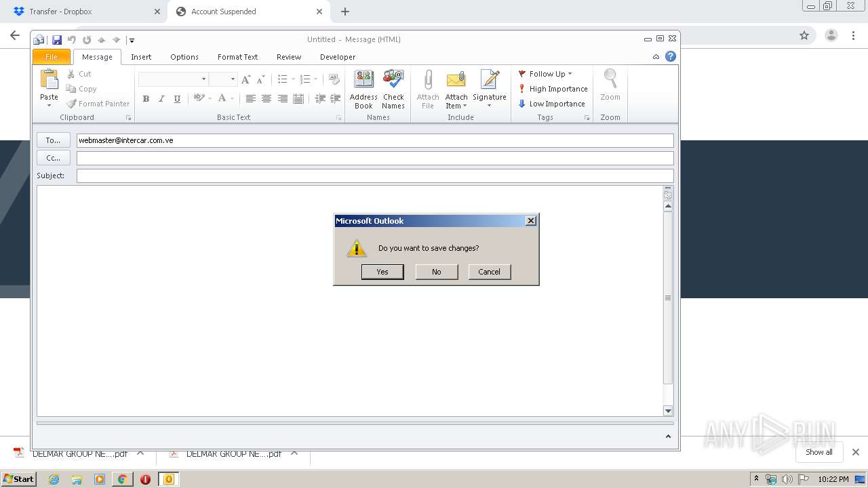The width and height of the screenshot is (868, 488).
Task: Click into the Cc address field
Action: (375, 158)
